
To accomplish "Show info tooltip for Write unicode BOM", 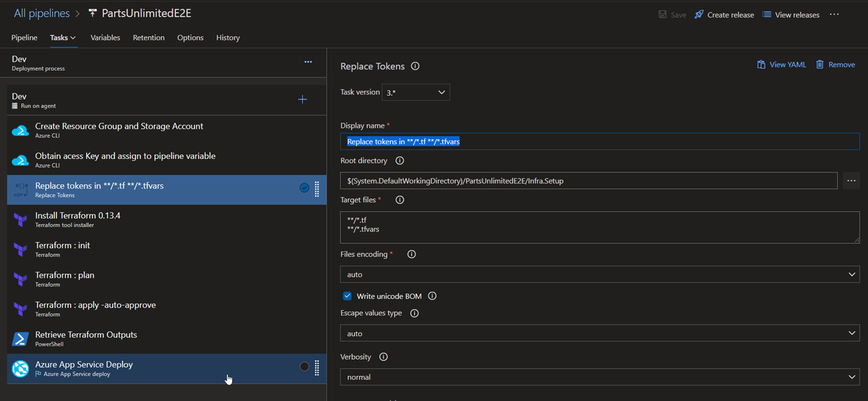I will click(x=432, y=296).
